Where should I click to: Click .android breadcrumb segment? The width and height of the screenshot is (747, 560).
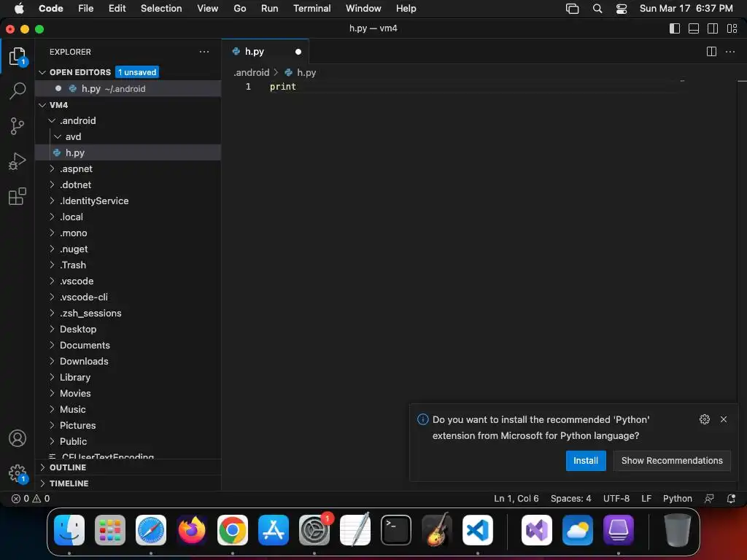(x=252, y=72)
